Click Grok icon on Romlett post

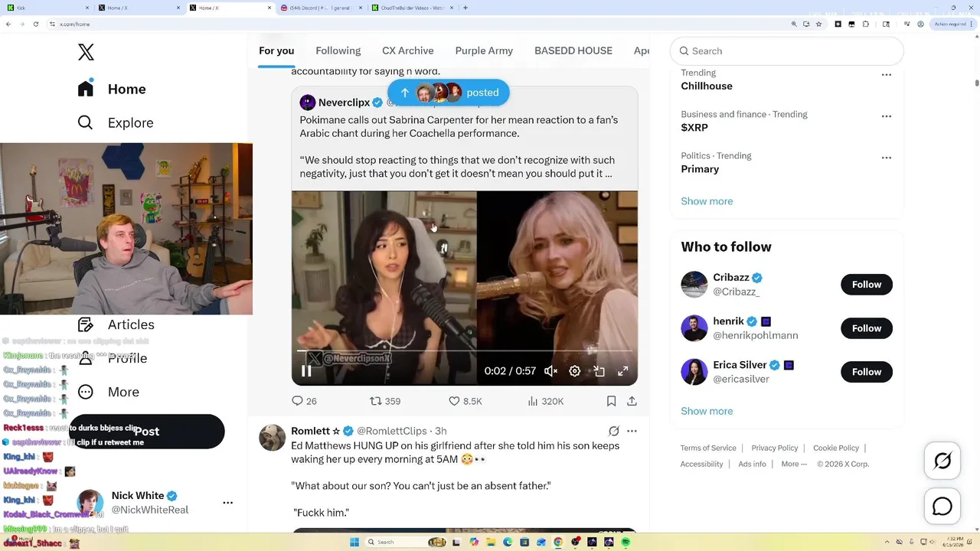613,431
